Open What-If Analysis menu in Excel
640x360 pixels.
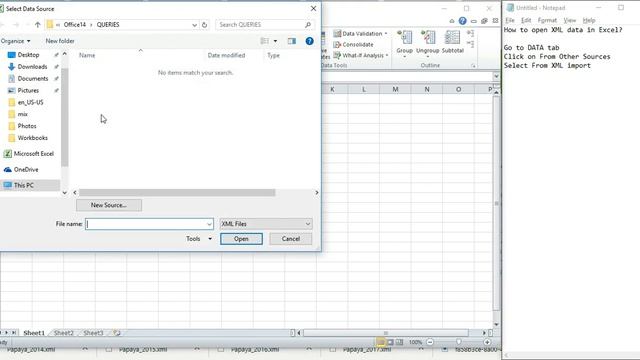(361, 55)
